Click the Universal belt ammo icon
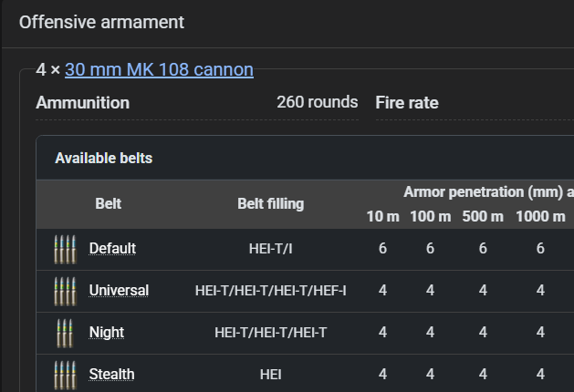 click(65, 291)
